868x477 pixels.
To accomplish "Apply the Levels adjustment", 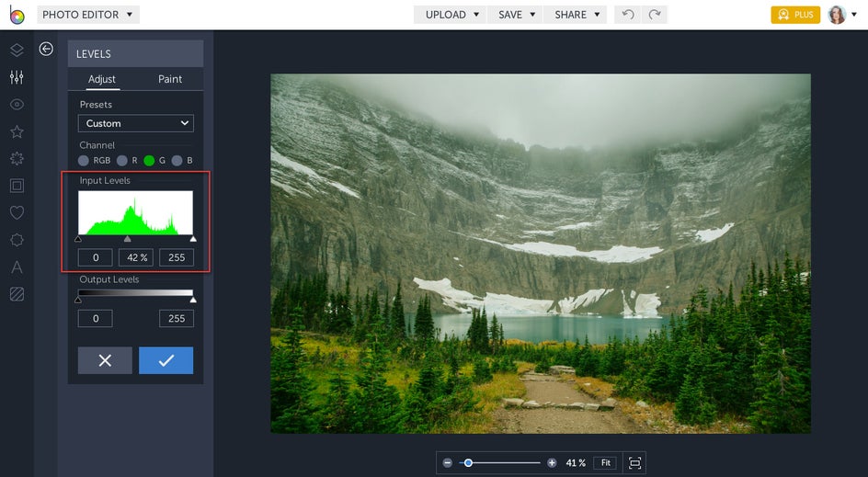I will [166, 361].
